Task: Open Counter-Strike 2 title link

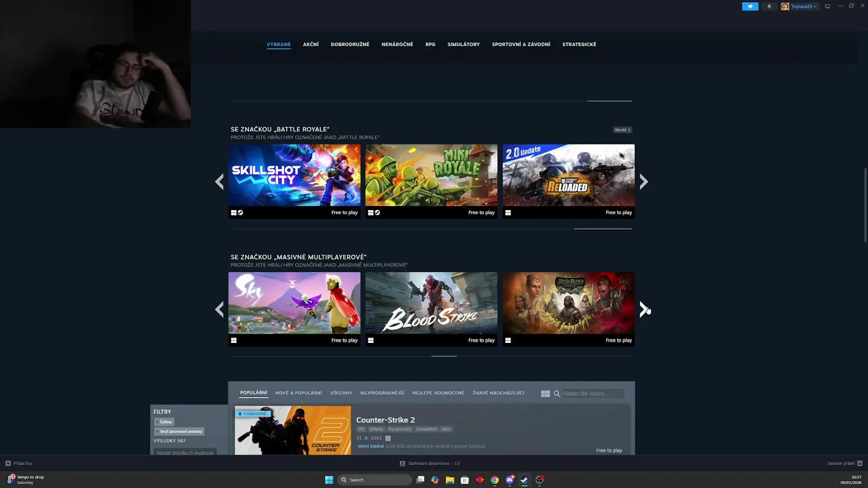Action: coord(385,420)
